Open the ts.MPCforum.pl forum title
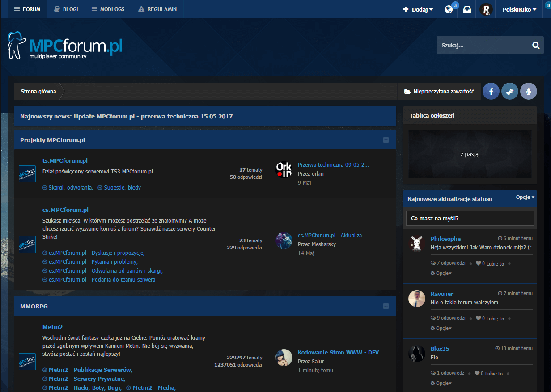551x392 pixels. [x=65, y=160]
